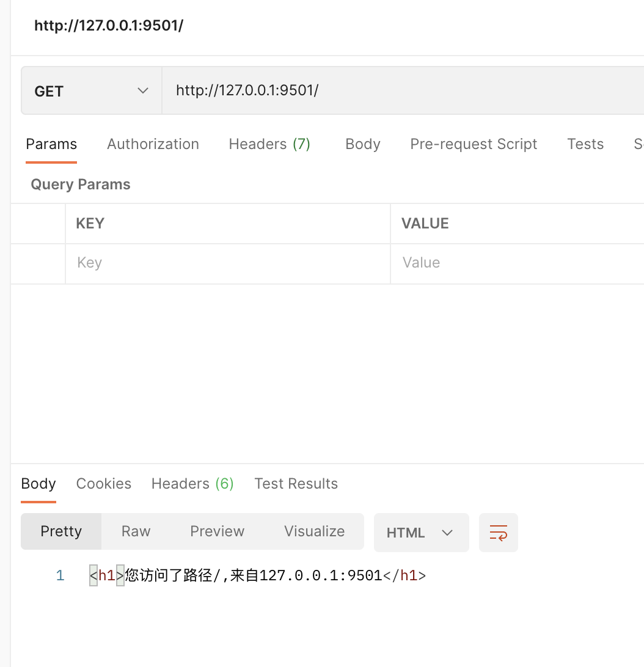Image resolution: width=644 pixels, height=667 pixels.
Task: Click the request title http://127.0.0.1:9501/
Action: tap(109, 26)
